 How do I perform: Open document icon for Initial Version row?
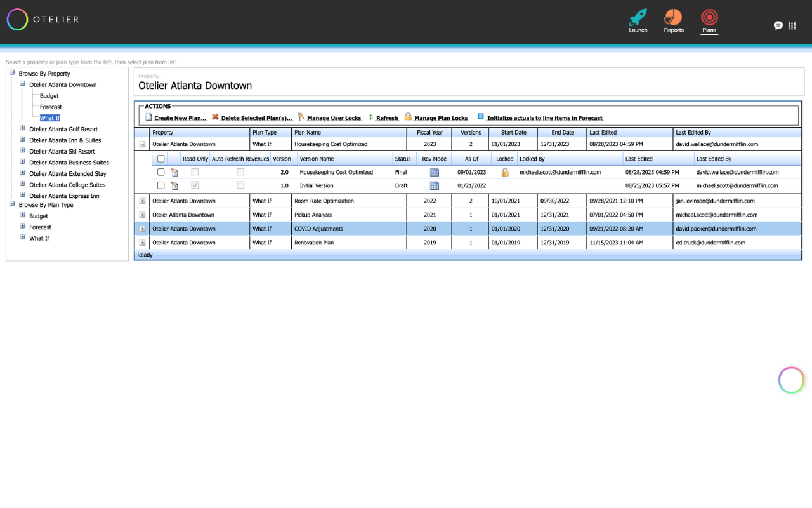coord(174,186)
